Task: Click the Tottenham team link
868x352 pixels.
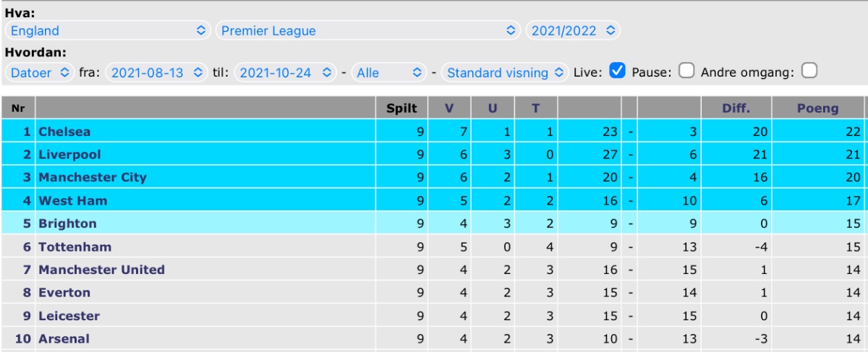Action: point(75,246)
